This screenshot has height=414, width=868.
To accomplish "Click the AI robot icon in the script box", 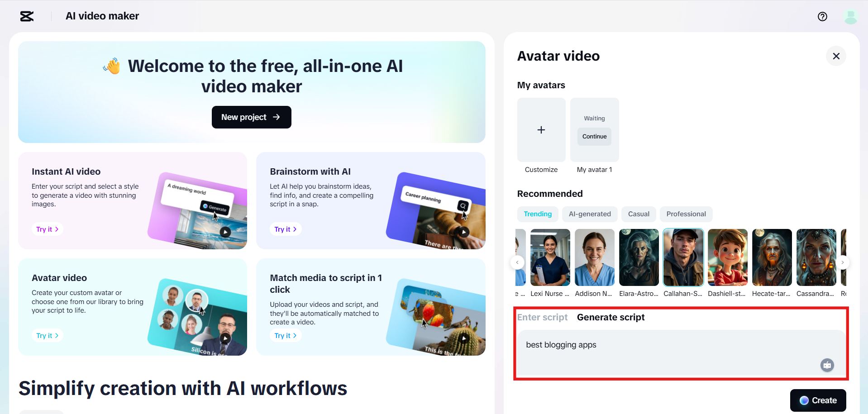I will click(827, 365).
